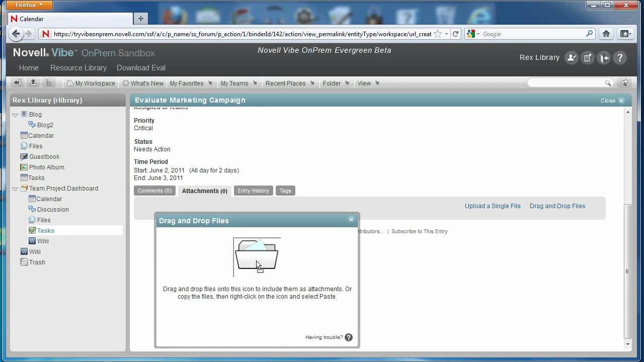Viewport: 644px width, 362px height.
Task: Click the Google search field in Firefox
Action: click(x=533, y=34)
